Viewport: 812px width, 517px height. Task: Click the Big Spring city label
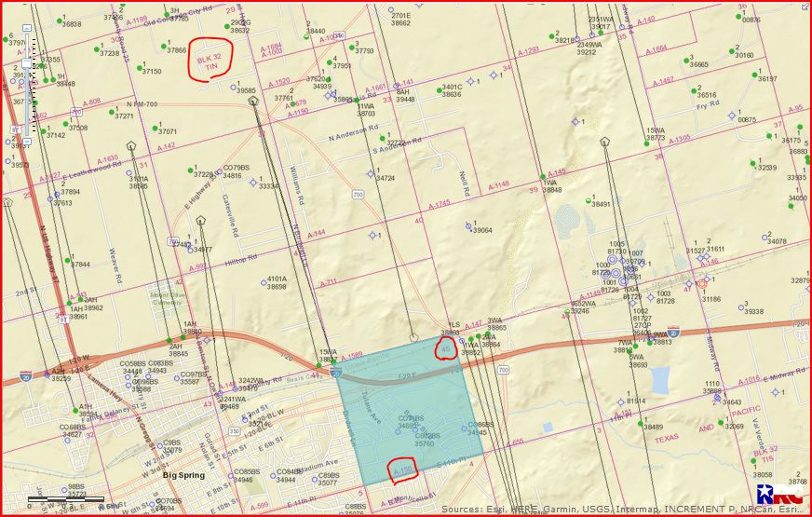pyautogui.click(x=183, y=475)
